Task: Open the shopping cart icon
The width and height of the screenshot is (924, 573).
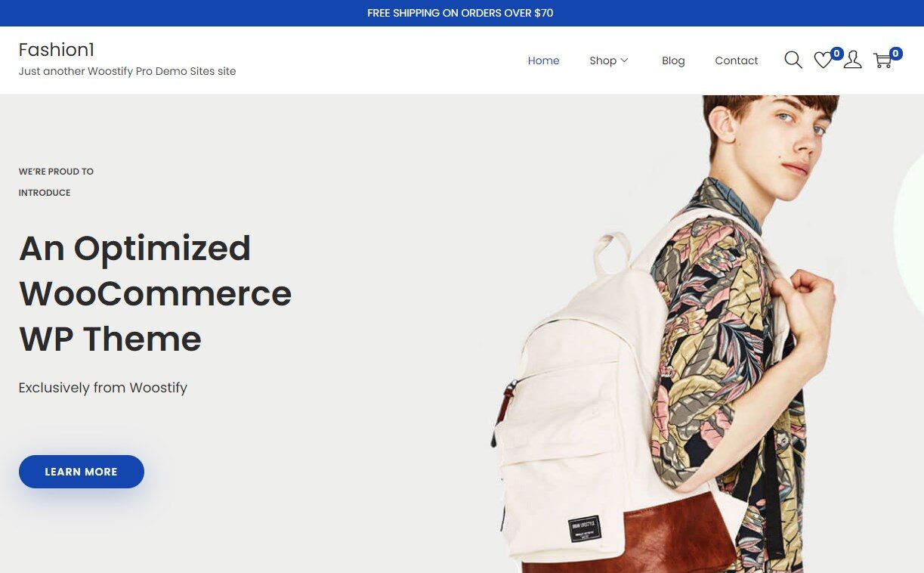Action: tap(882, 60)
